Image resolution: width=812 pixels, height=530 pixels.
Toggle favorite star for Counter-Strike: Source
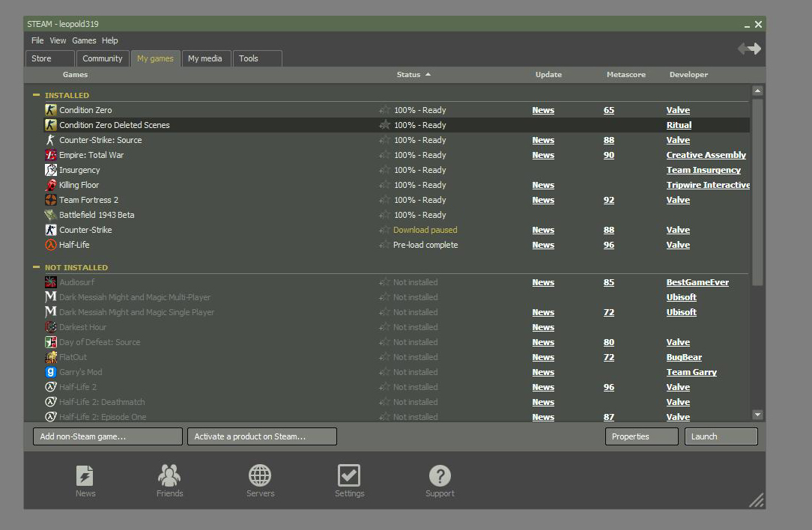coord(384,140)
